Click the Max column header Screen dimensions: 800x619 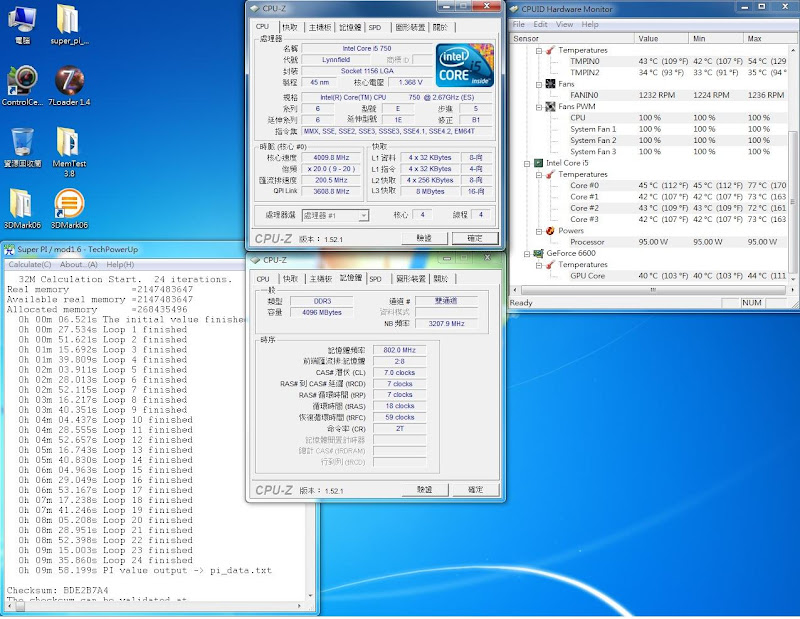(768, 38)
